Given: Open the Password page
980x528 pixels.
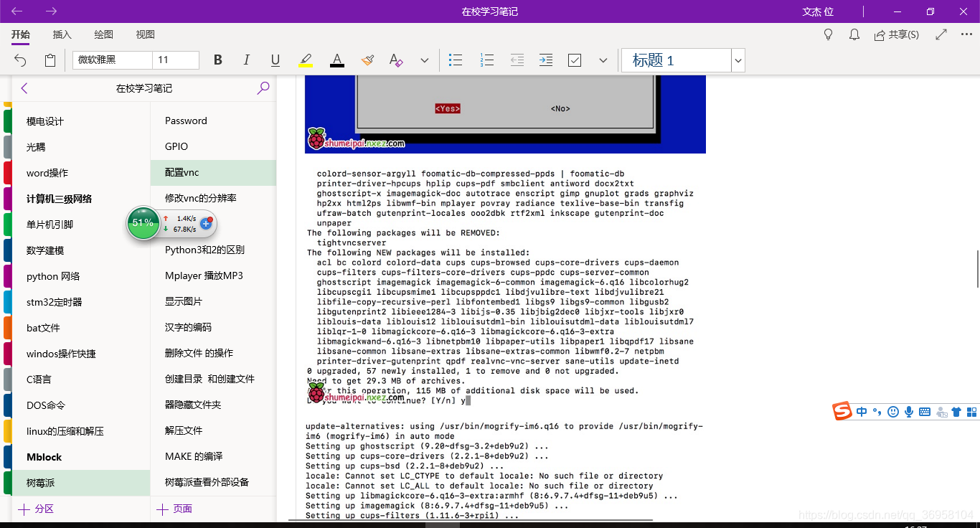Looking at the screenshot, I should (213, 121).
